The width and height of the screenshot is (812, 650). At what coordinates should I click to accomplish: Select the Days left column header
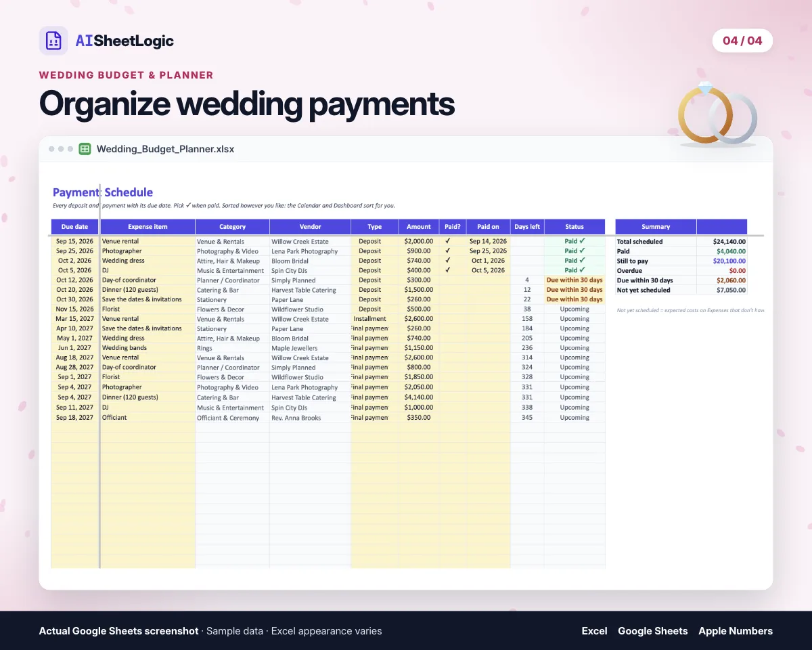click(527, 227)
